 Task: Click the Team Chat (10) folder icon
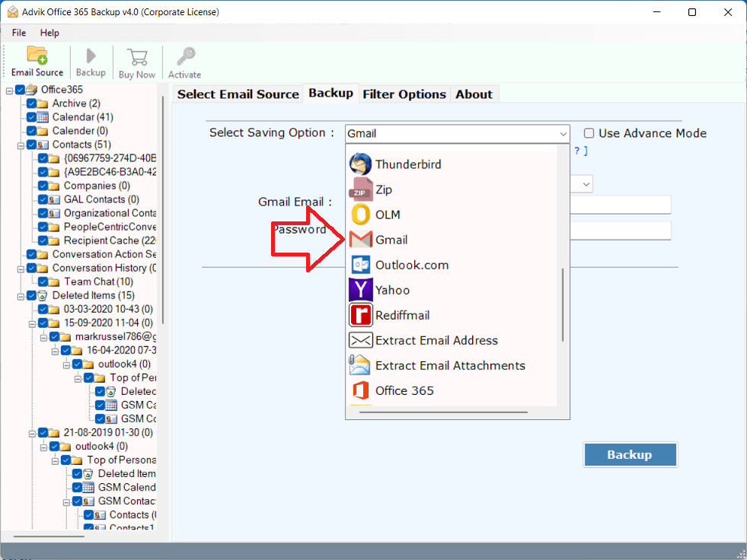click(x=54, y=282)
